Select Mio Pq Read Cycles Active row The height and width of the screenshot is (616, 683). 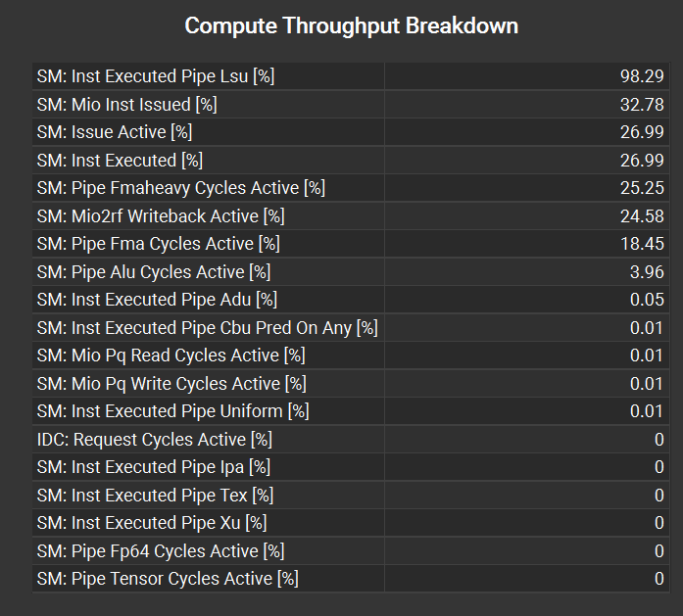[x=351, y=355]
